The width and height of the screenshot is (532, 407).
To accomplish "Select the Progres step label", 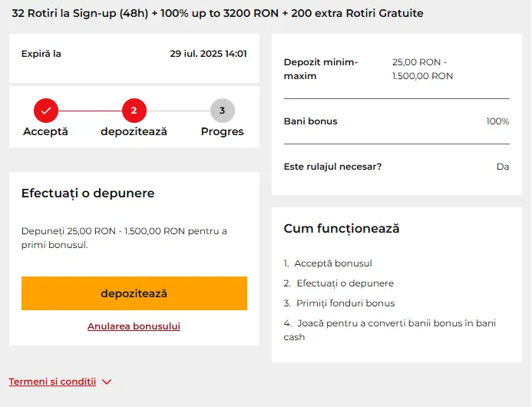I will pos(222,131).
